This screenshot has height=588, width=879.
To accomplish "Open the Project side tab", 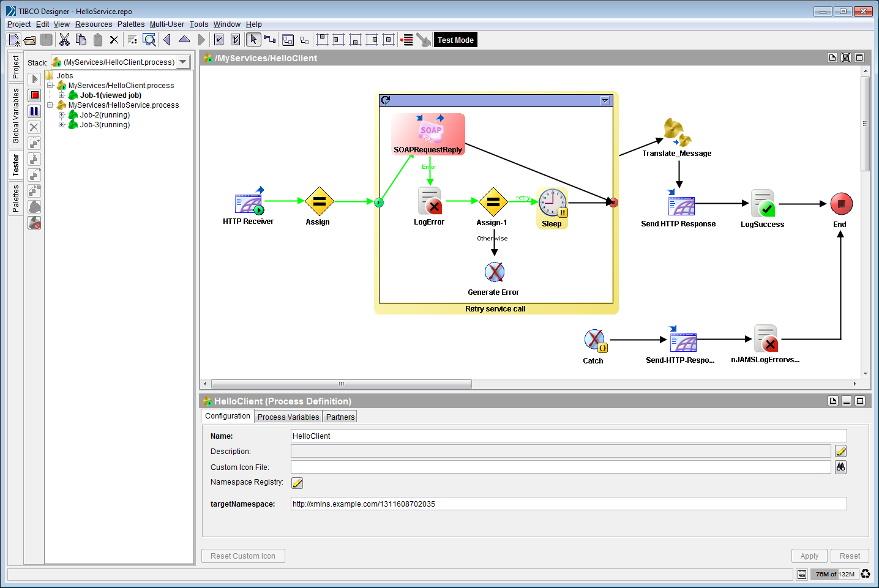I will [x=15, y=67].
